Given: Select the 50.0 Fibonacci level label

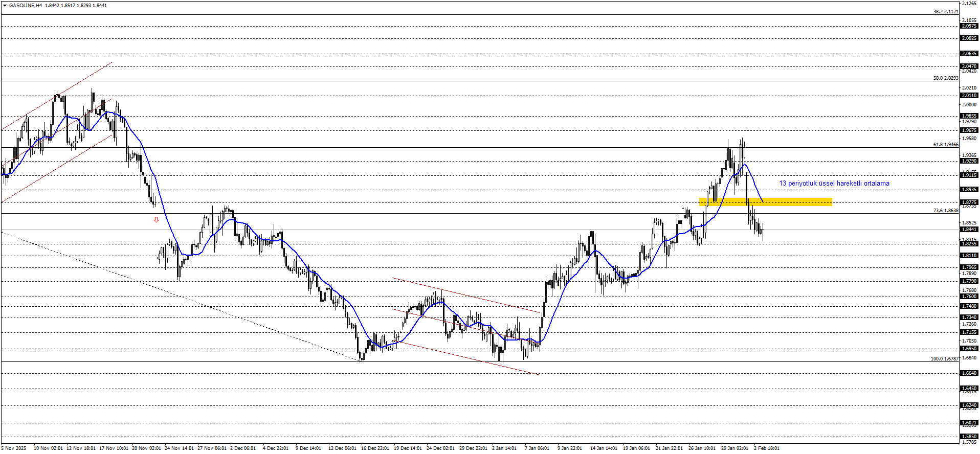Looking at the screenshot, I should pyautogui.click(x=945, y=78).
